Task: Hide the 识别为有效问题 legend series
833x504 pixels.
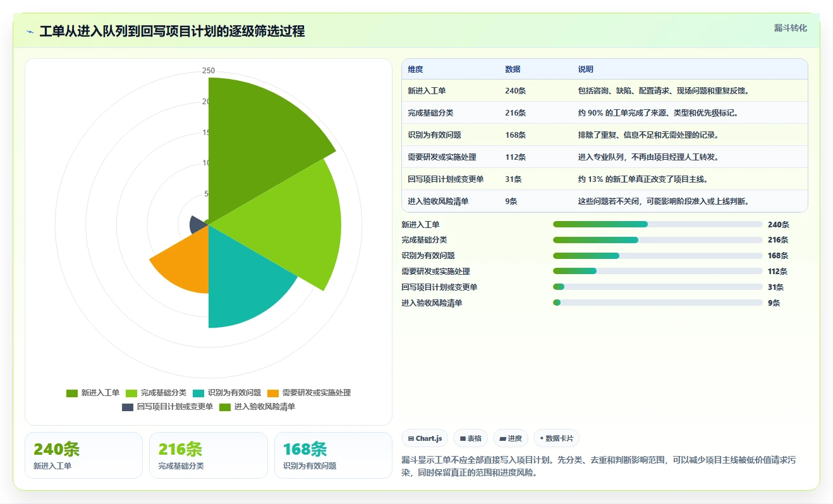Action: click(x=227, y=393)
